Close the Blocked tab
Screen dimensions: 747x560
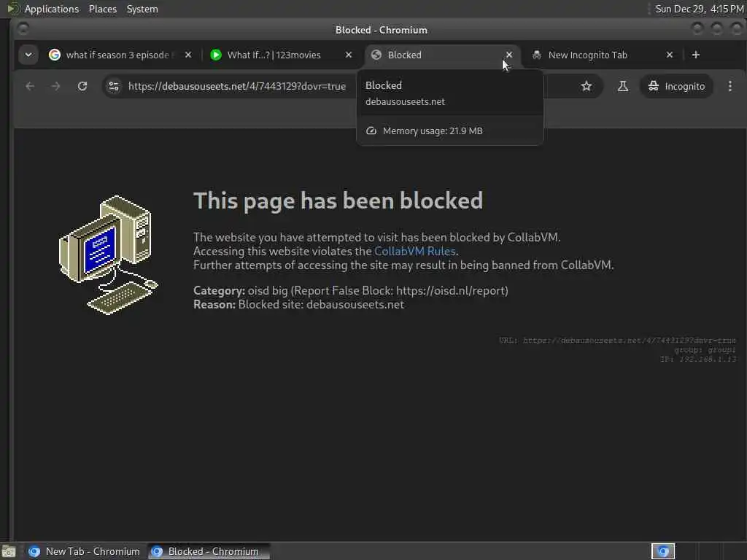click(509, 55)
